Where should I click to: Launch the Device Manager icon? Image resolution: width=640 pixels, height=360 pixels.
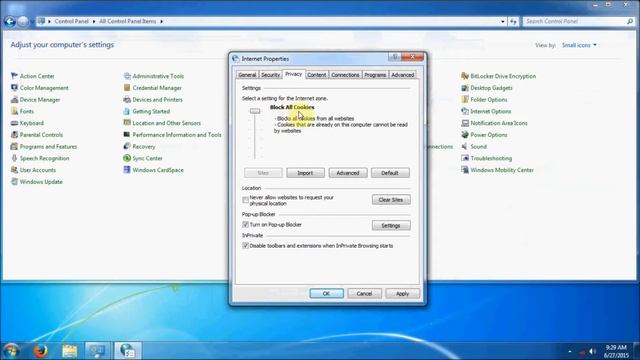point(14,100)
